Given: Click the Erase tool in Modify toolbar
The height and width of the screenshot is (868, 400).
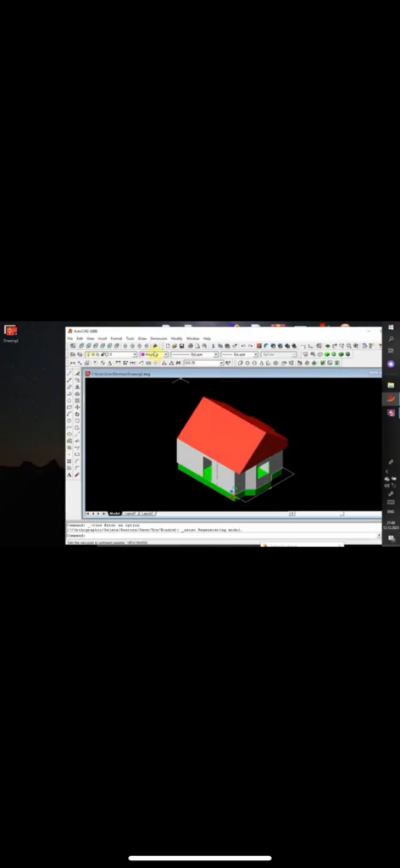Looking at the screenshot, I should pos(77,374).
